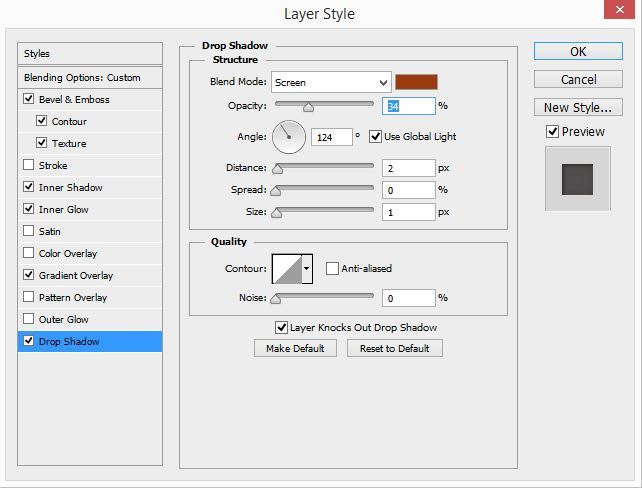Click the Distance slider handle

click(x=278, y=169)
